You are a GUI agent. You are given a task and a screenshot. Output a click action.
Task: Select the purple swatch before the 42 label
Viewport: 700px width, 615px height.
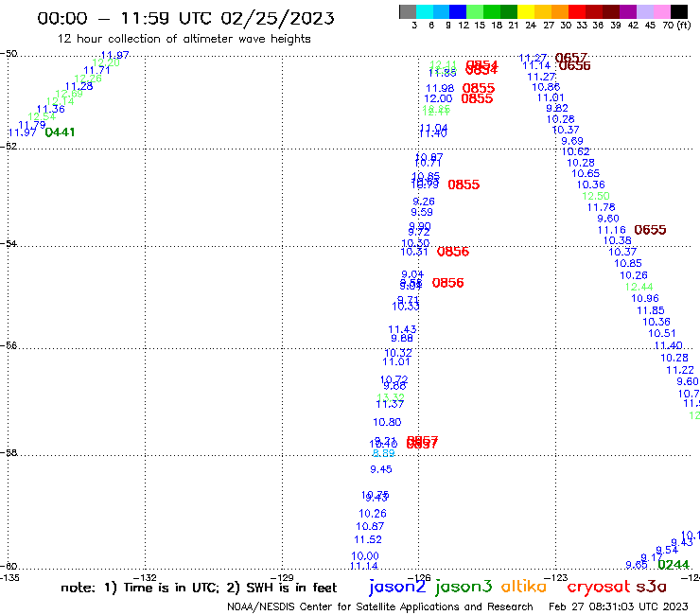(628, 11)
